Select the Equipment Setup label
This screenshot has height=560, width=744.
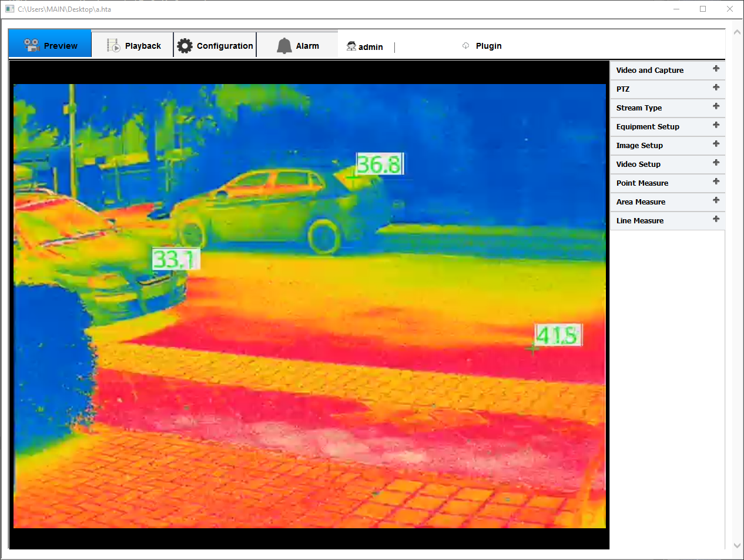(648, 126)
